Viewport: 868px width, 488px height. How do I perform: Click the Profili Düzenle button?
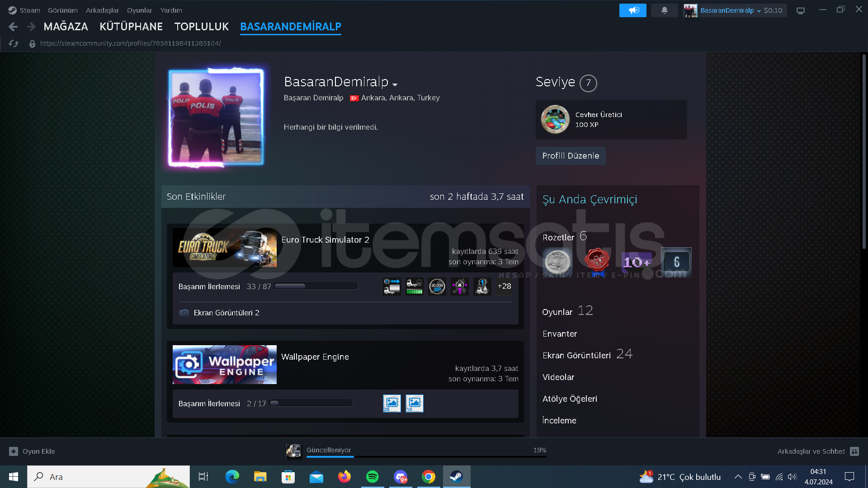570,156
